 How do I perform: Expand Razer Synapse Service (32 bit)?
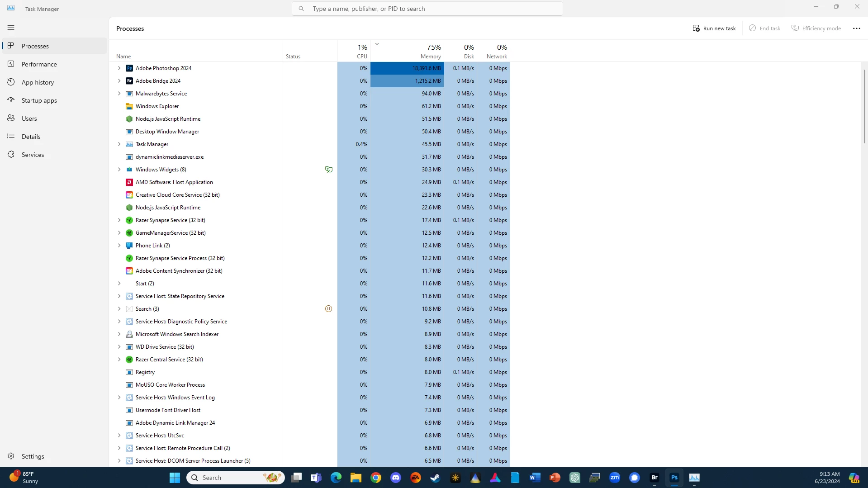tap(119, 220)
